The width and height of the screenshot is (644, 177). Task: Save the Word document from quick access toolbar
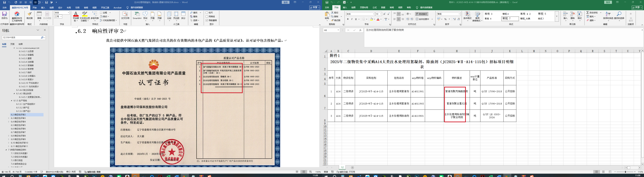(x=4, y=2)
